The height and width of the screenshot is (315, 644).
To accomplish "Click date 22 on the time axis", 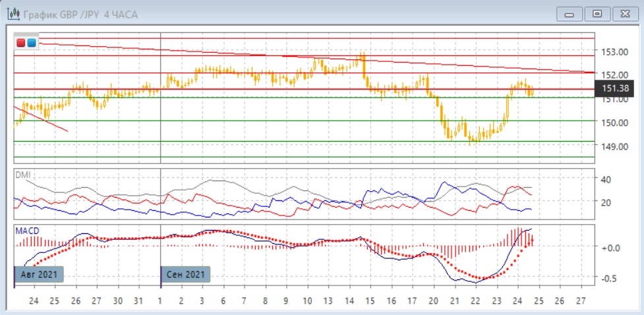I will point(475,300).
